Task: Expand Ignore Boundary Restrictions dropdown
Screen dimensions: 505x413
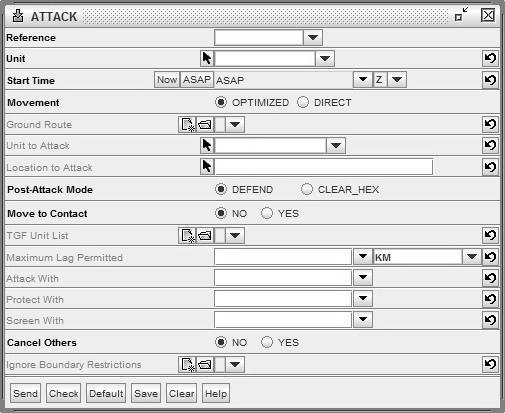Action: 235,364
